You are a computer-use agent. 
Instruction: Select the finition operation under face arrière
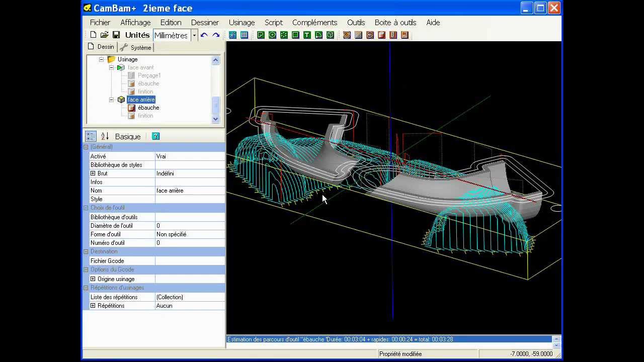click(x=145, y=116)
